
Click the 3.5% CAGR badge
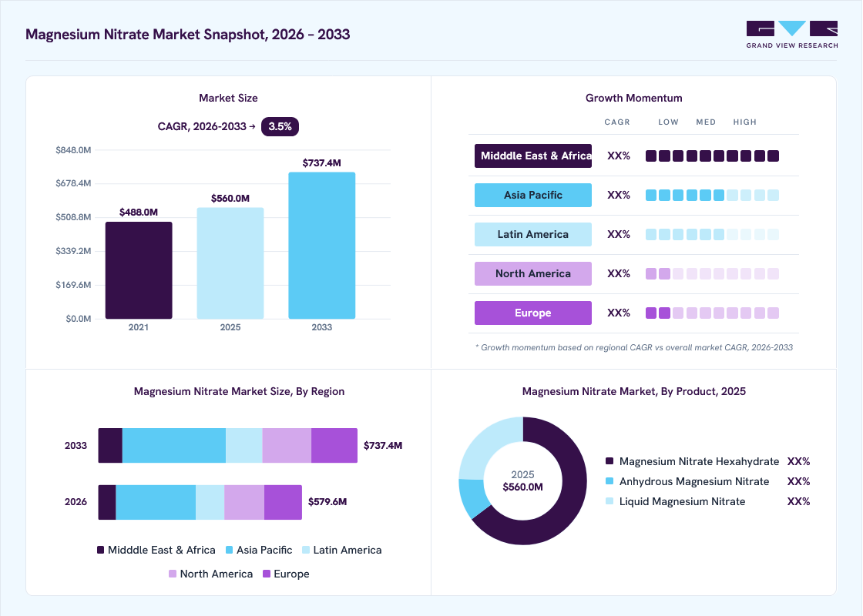click(x=280, y=126)
